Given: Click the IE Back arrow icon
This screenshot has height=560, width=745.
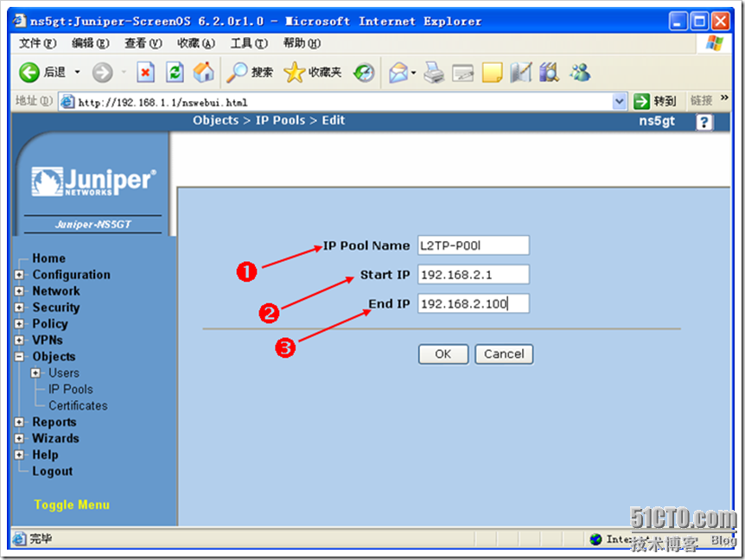Looking at the screenshot, I should (x=29, y=73).
